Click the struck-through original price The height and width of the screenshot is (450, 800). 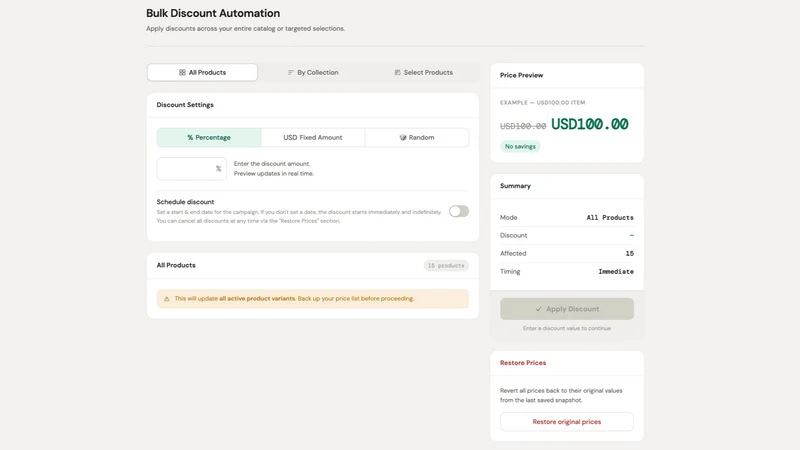tap(523, 126)
